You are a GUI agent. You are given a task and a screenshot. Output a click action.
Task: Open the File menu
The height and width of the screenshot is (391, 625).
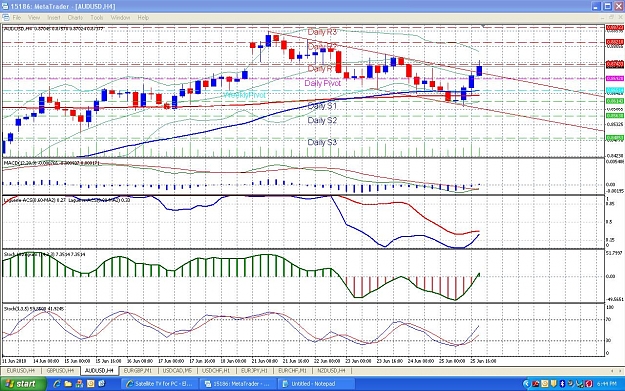click(17, 18)
